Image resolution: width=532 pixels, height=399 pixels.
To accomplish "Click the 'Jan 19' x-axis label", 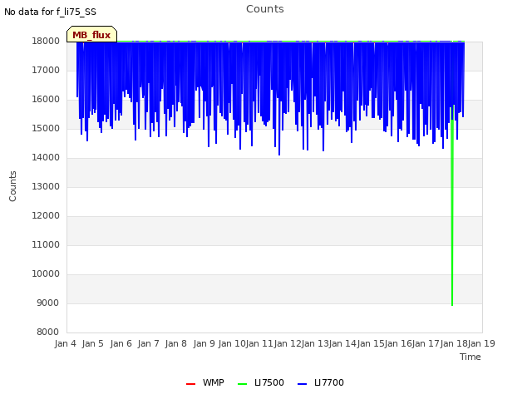I will click(481, 343).
